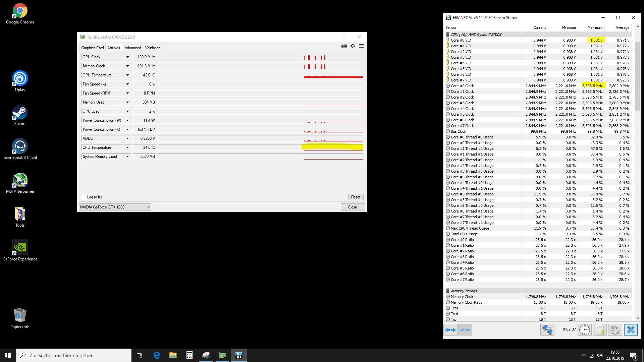The image size is (644, 362).
Task: Open the CPU Temperature sensor dropdown arrow
Action: tap(127, 147)
